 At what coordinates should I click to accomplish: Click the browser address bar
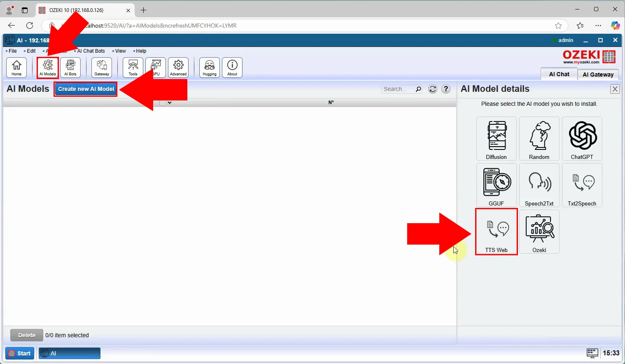pyautogui.click(x=305, y=26)
